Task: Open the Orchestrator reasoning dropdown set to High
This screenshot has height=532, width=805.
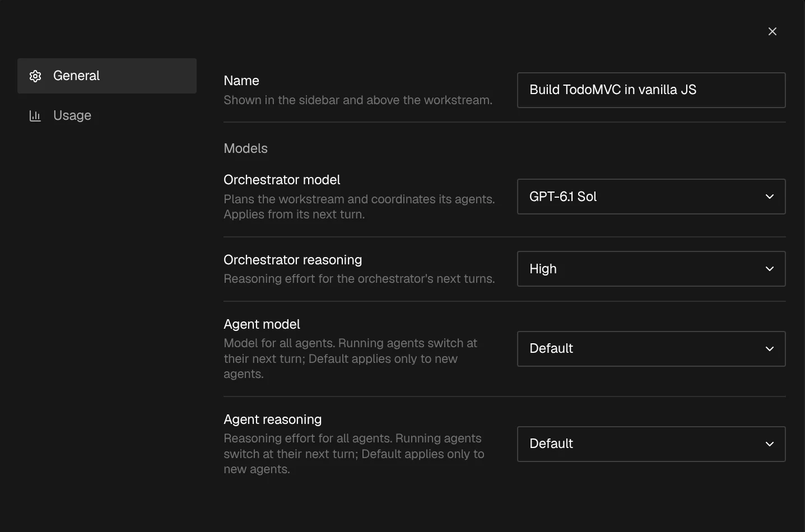Action: point(651,269)
